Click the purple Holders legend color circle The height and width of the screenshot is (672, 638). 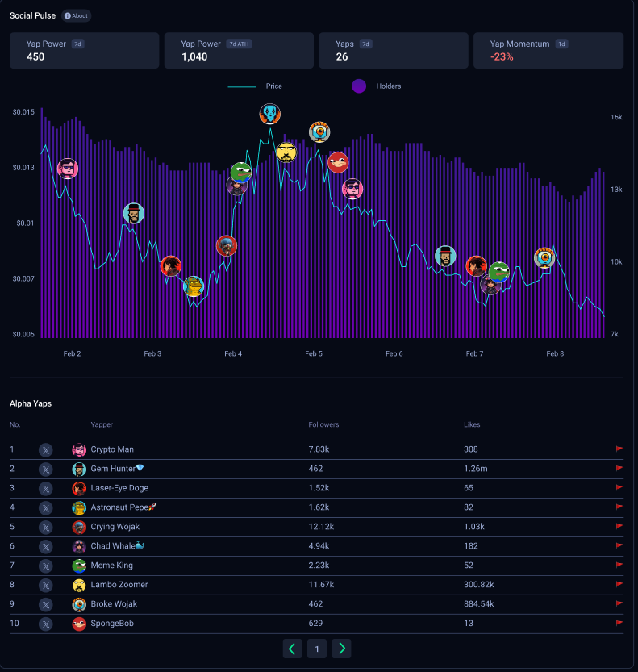(x=359, y=86)
